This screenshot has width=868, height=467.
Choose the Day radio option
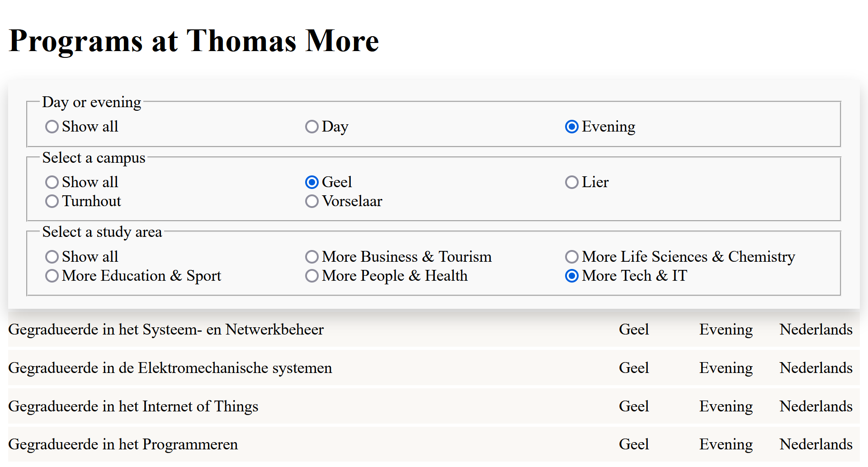pyautogui.click(x=312, y=127)
